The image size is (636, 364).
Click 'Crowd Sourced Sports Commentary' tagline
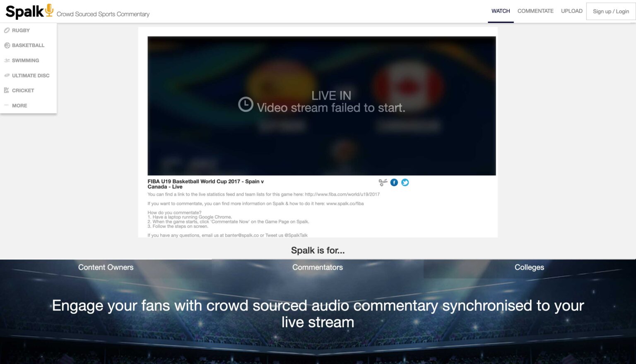[103, 14]
